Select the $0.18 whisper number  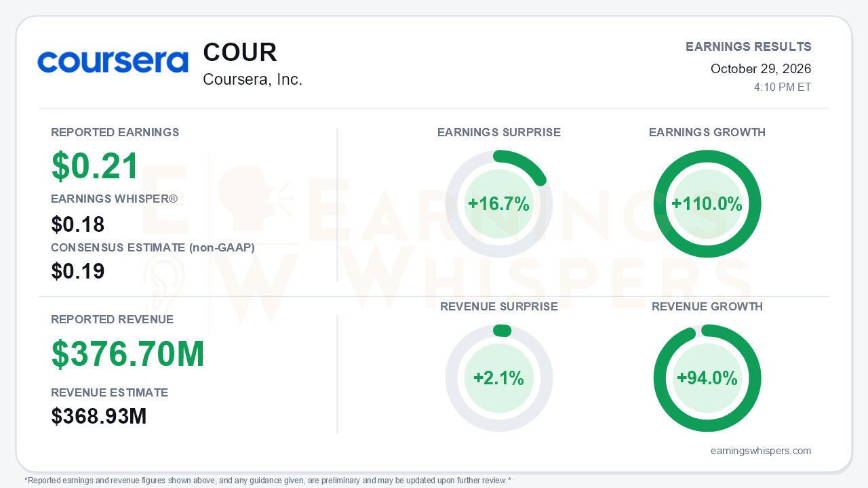[x=78, y=224]
